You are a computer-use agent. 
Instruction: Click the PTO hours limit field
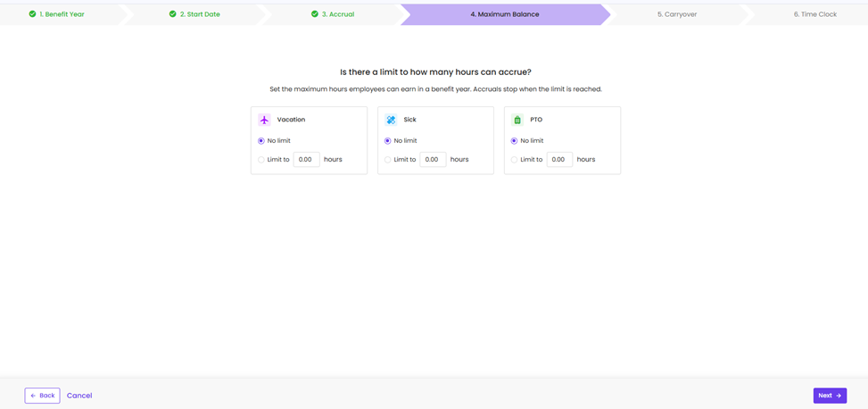[x=559, y=160]
